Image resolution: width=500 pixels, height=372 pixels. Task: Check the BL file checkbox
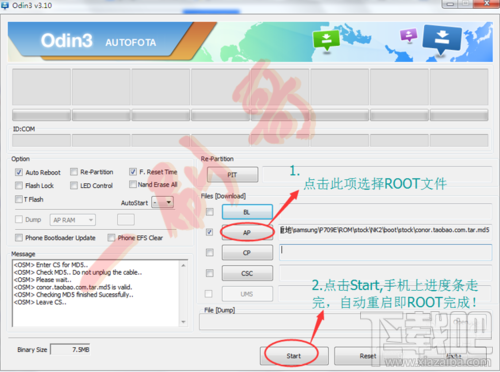pos(210,212)
